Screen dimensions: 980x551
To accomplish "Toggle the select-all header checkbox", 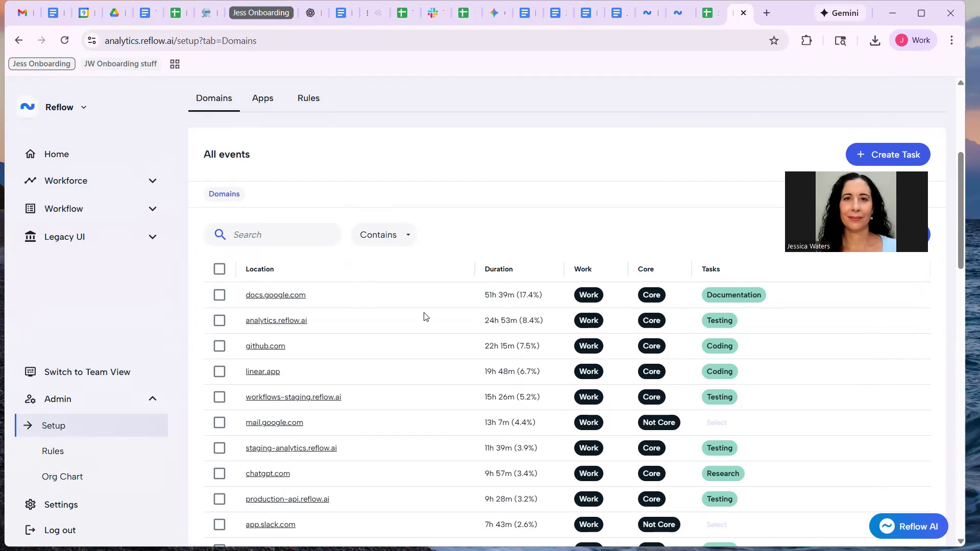I will point(219,269).
